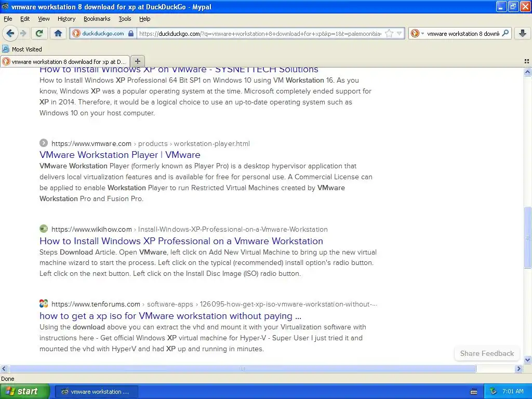This screenshot has width=532, height=399.
Task: Click the horizontal scrollbar left arrow
Action: coord(4,368)
